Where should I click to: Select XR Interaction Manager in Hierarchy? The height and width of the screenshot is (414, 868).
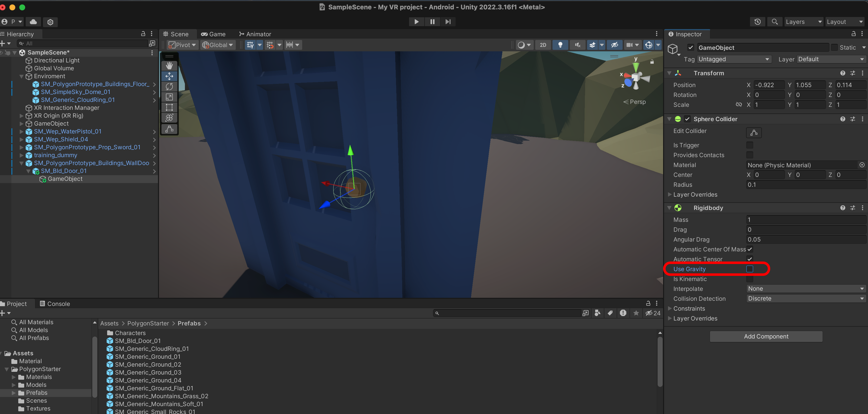(x=66, y=108)
